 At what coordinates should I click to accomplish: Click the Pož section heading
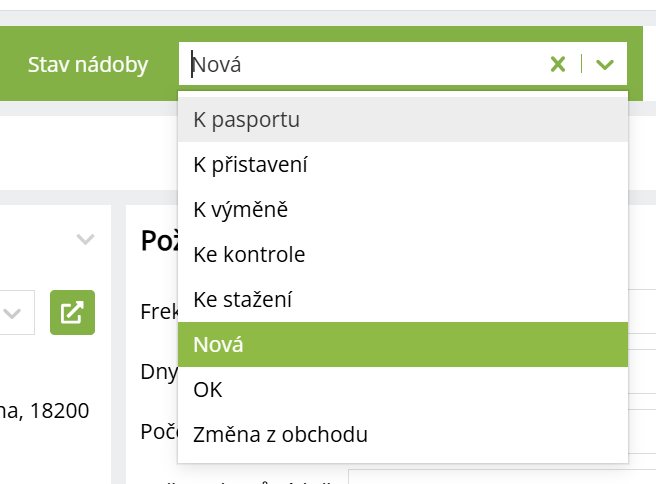click(159, 241)
